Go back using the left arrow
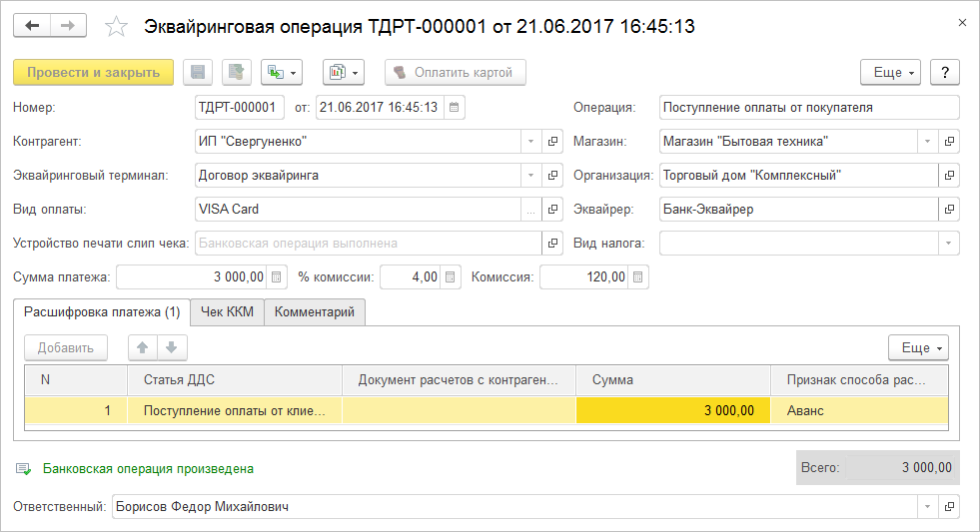980x532 pixels. (x=31, y=26)
